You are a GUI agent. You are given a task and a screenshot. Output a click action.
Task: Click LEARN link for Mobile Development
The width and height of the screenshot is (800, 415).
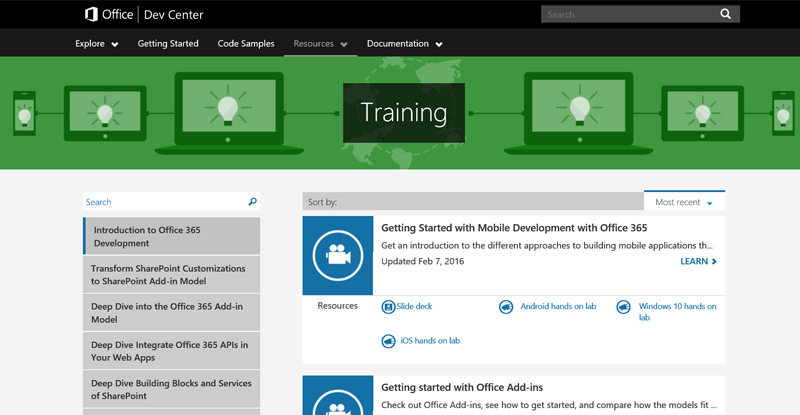click(x=698, y=261)
